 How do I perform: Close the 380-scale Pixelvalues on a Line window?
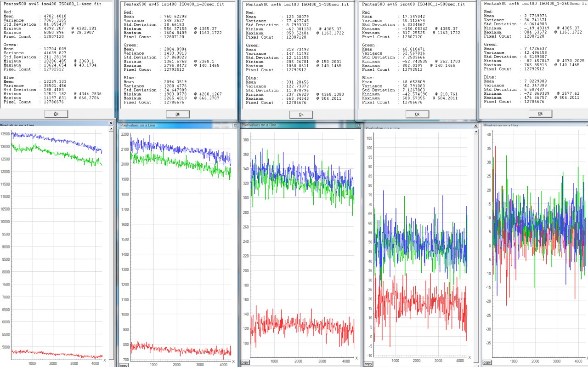click(x=358, y=125)
